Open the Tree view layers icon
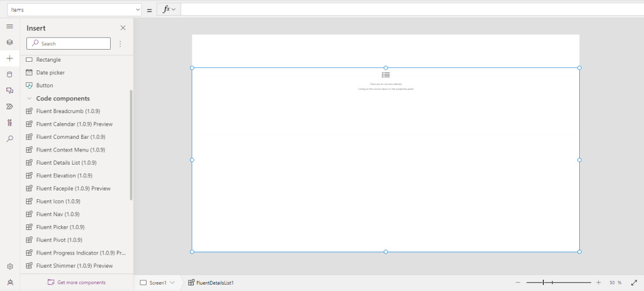Image resolution: width=644 pixels, height=291 pixels. [x=9, y=42]
